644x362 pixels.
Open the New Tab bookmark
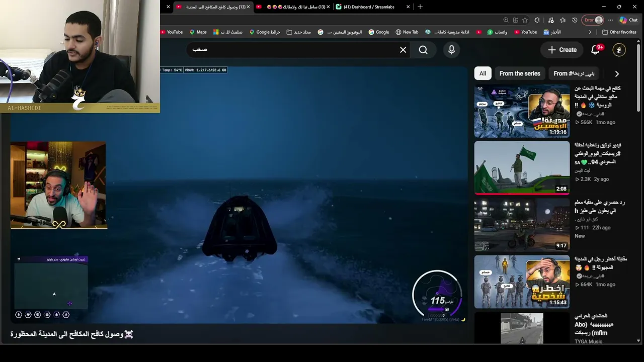407,32
